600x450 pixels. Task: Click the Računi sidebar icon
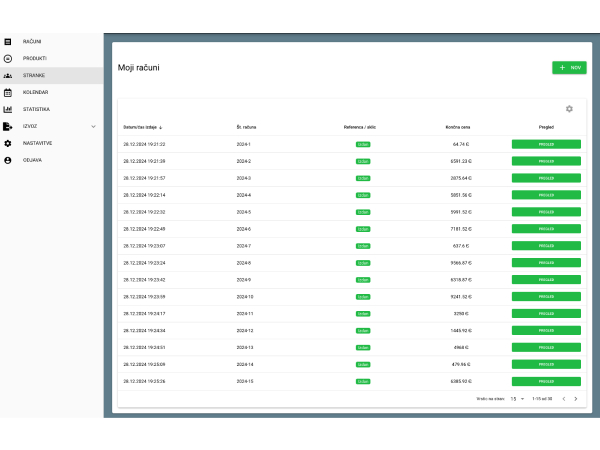click(x=8, y=41)
